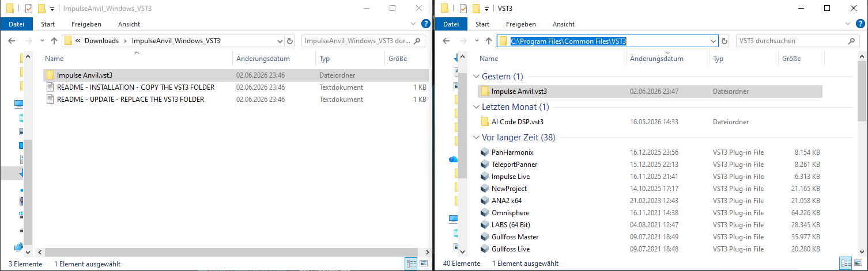Switch to details view in ImpulseAnvil window
Image resolution: width=868 pixels, height=271 pixels.
tap(412, 264)
